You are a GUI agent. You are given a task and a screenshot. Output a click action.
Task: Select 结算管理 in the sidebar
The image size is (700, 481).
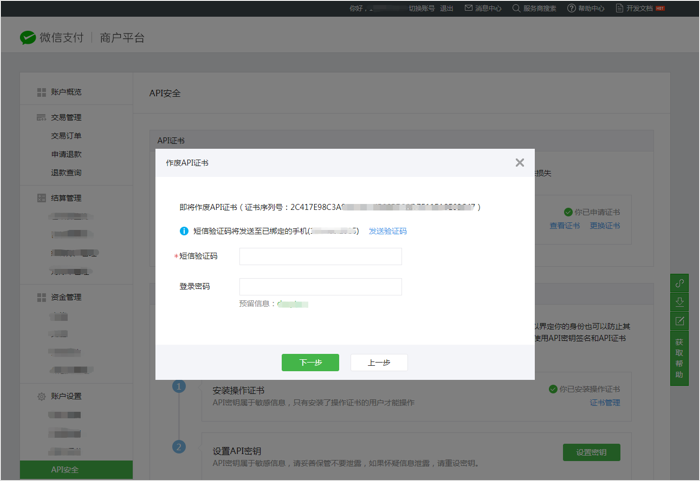pos(66,198)
